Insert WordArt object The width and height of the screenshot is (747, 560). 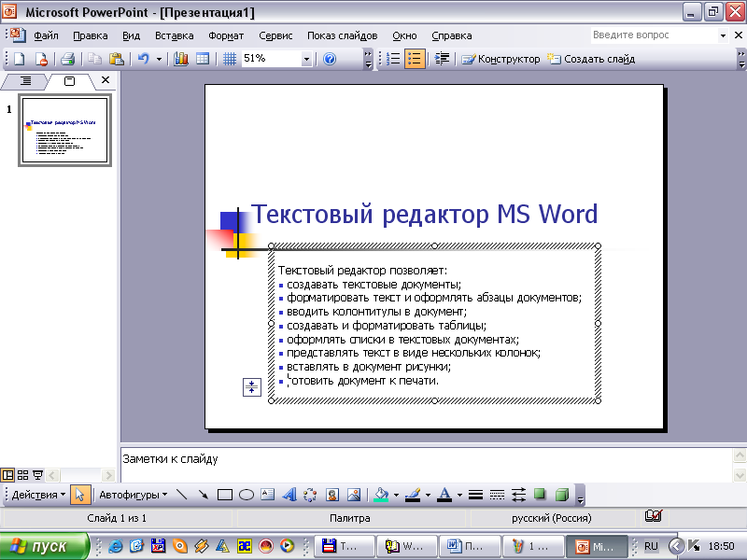[289, 495]
